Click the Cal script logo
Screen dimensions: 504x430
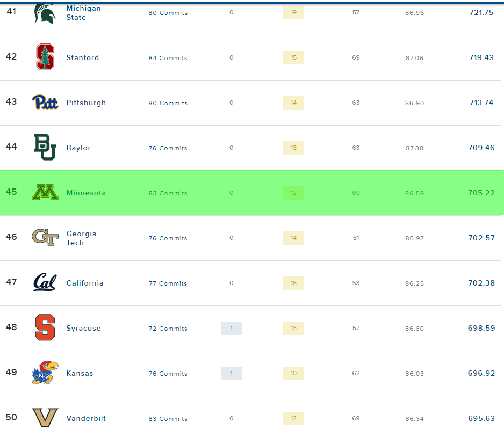(x=45, y=283)
